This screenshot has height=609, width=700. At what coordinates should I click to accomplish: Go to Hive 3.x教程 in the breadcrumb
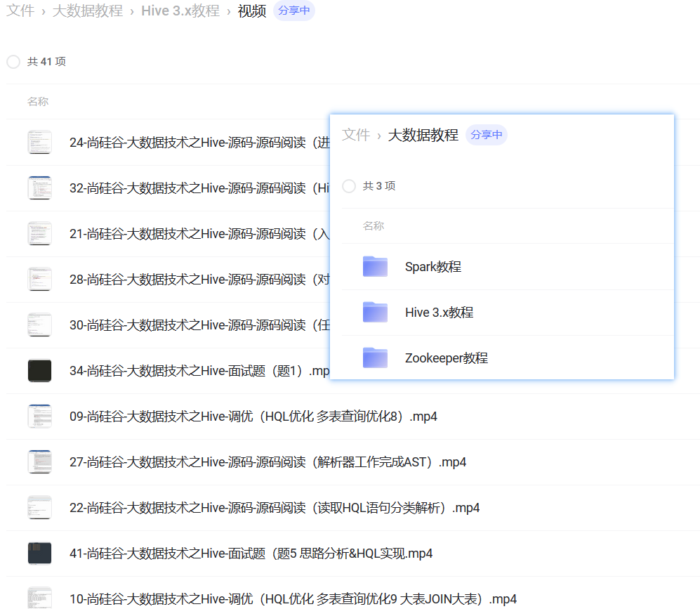(180, 11)
